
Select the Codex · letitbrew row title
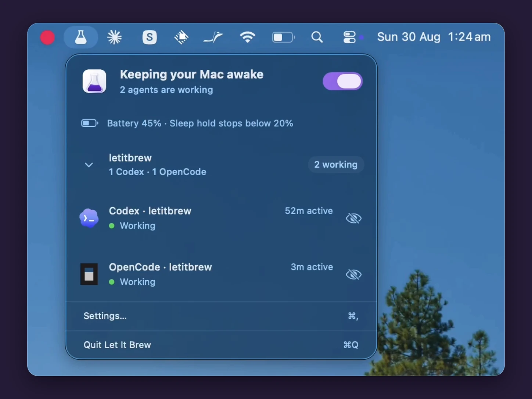tap(150, 211)
